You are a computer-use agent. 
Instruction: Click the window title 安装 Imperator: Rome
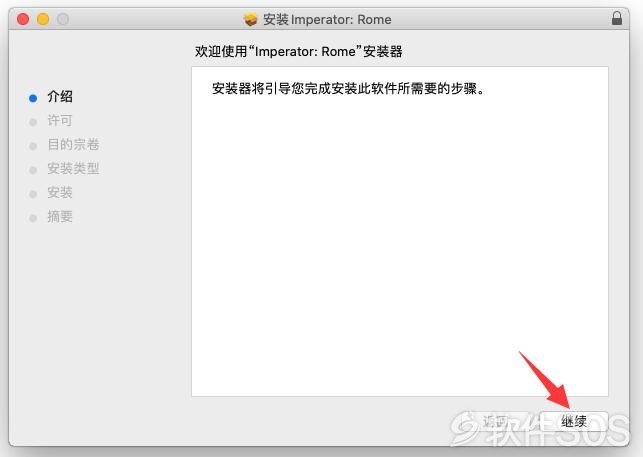pos(327,19)
